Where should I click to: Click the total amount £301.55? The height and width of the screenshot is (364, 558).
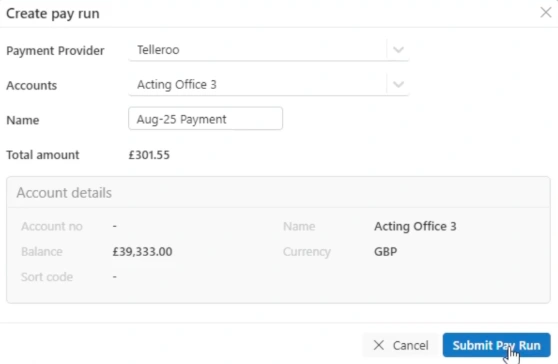[x=149, y=155]
